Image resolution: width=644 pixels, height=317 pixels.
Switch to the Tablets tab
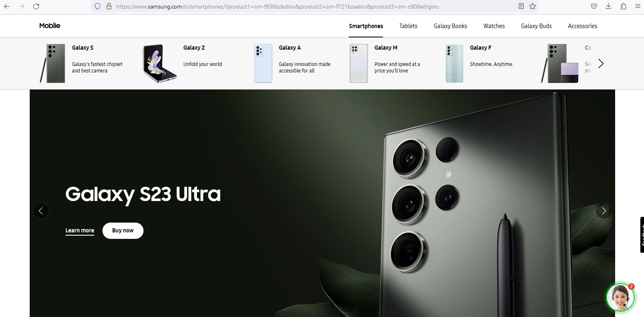(408, 26)
